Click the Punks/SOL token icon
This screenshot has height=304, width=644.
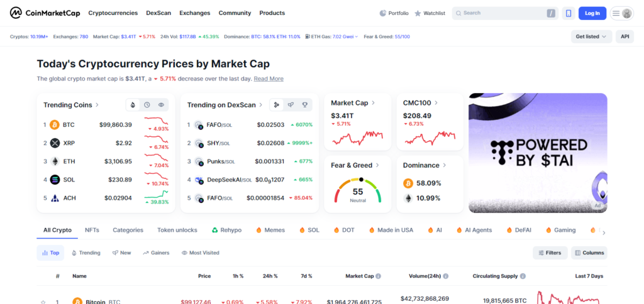pyautogui.click(x=199, y=161)
